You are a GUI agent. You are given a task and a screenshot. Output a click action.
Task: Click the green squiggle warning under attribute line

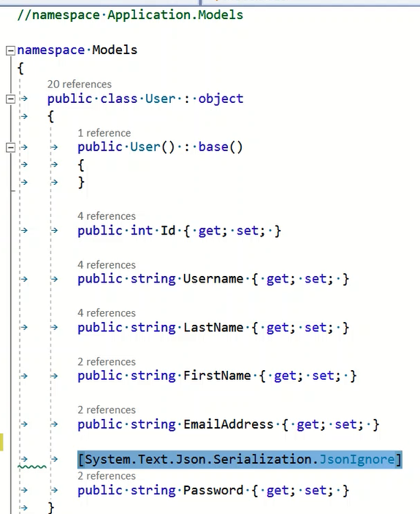tap(32, 467)
